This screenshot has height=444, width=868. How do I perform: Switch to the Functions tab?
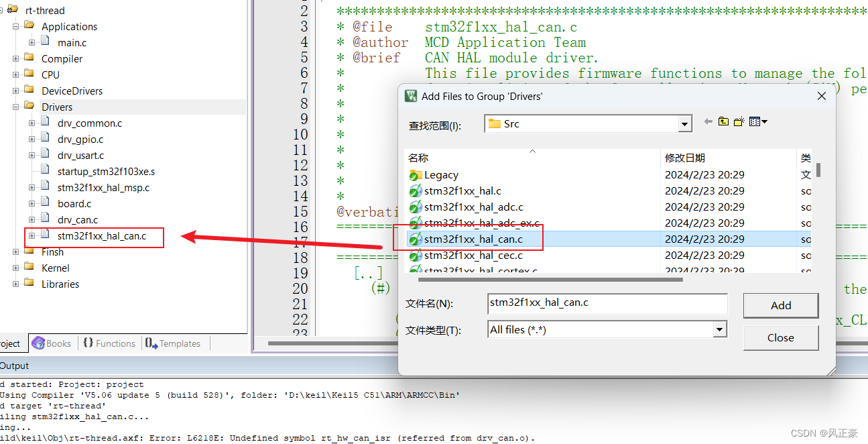(115, 343)
